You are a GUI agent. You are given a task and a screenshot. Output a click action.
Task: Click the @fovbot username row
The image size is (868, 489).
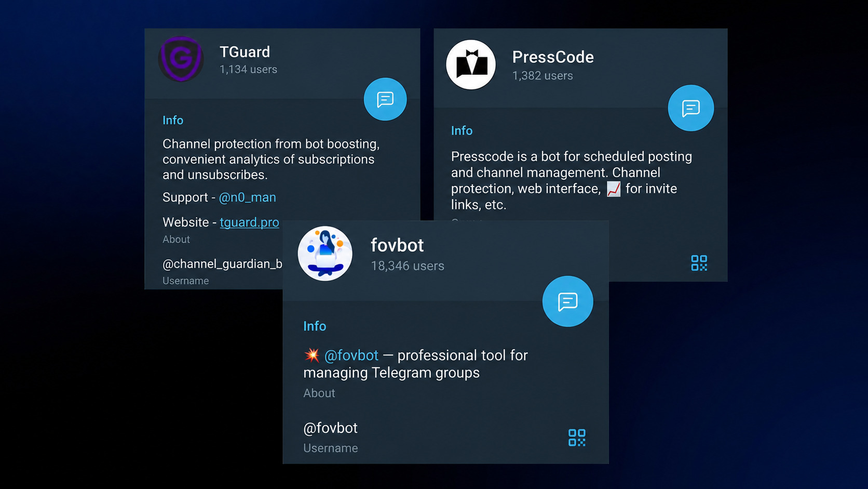(x=445, y=437)
